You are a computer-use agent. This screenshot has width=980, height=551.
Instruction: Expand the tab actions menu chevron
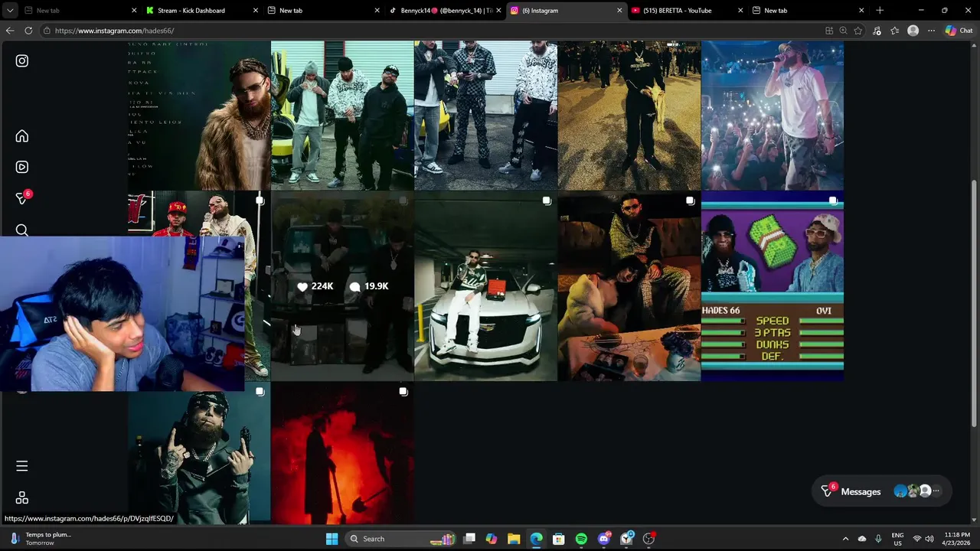tap(10, 11)
